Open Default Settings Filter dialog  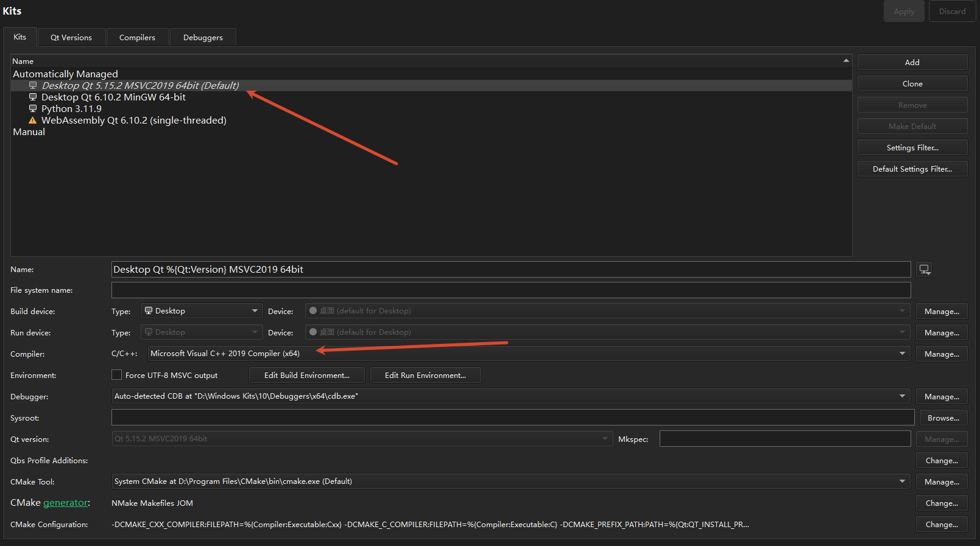[x=912, y=169]
